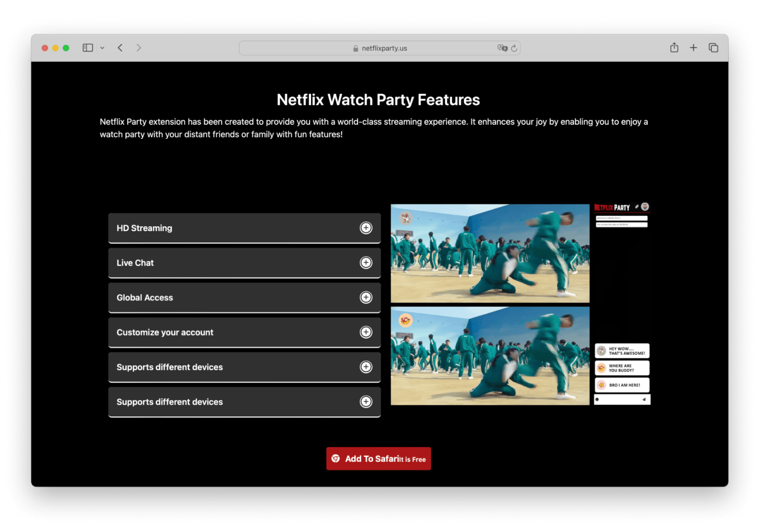
Task: Click the Add To Safari button
Action: pyautogui.click(x=378, y=459)
